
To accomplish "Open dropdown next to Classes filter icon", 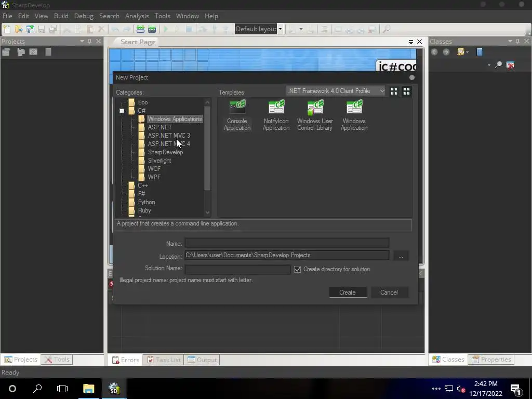I will 468,52.
